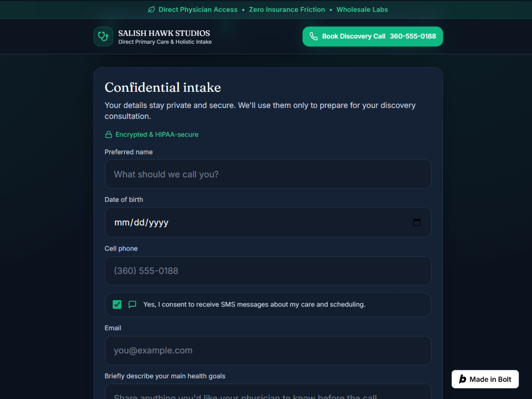Click the health goals text area
The image size is (532, 399).
coord(268,392)
